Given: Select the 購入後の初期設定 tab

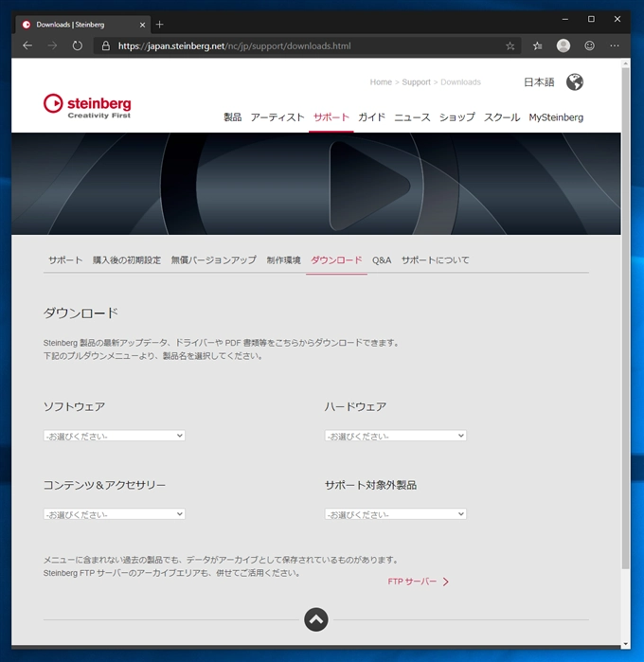Looking at the screenshot, I should tap(127, 260).
